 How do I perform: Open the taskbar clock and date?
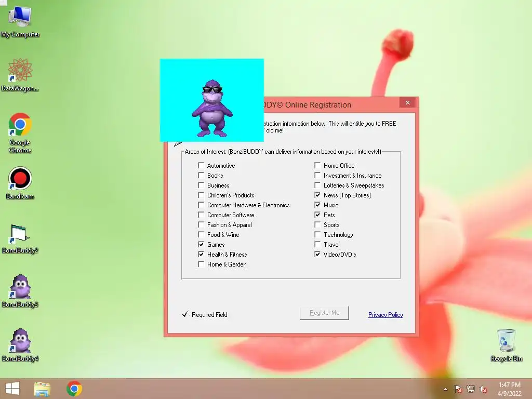tap(509, 389)
